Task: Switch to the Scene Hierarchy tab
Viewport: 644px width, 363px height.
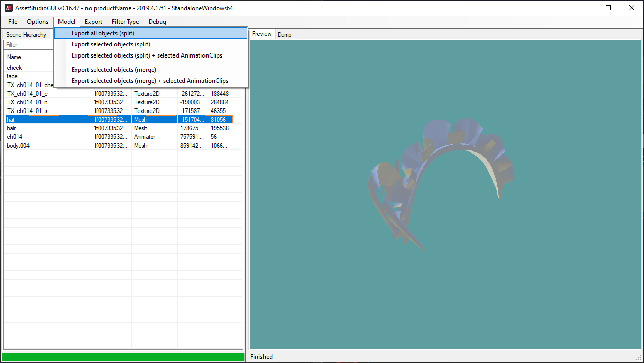Action: pos(26,35)
